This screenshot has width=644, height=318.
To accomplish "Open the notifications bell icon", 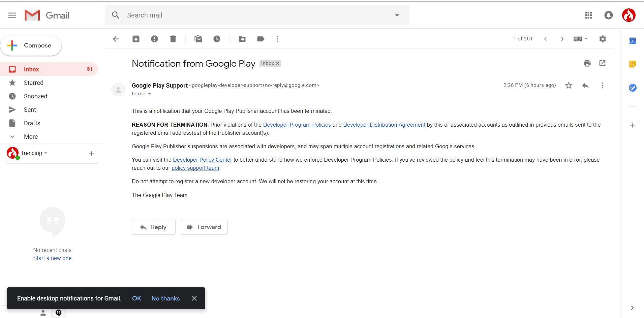I will click(x=609, y=15).
